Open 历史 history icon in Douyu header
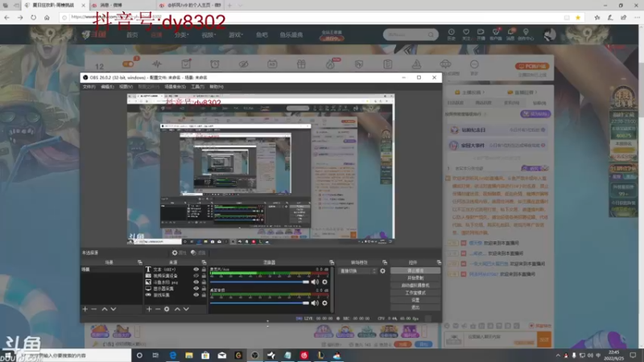 click(x=452, y=34)
